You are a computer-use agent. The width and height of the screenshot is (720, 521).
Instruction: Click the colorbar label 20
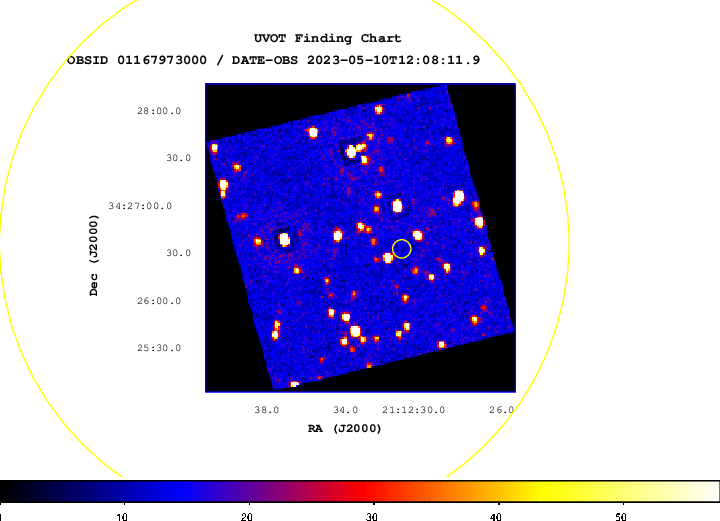[x=247, y=516]
